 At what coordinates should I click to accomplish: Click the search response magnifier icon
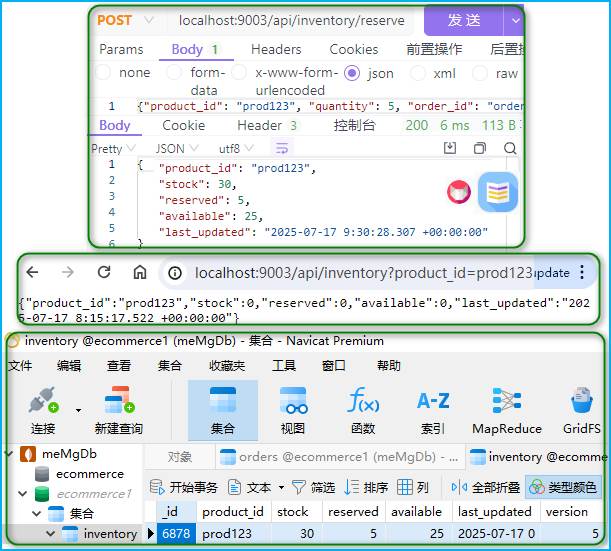(x=510, y=148)
